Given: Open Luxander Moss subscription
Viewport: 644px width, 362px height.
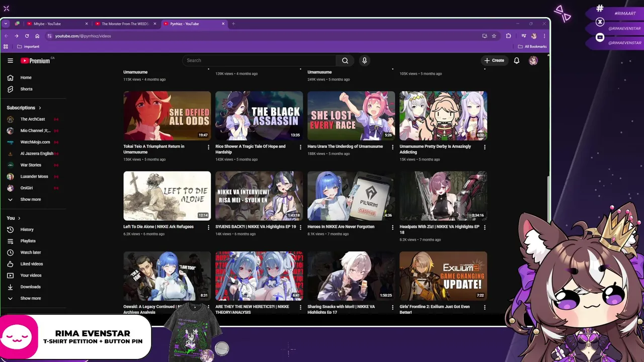Looking at the screenshot, I should click(x=33, y=176).
